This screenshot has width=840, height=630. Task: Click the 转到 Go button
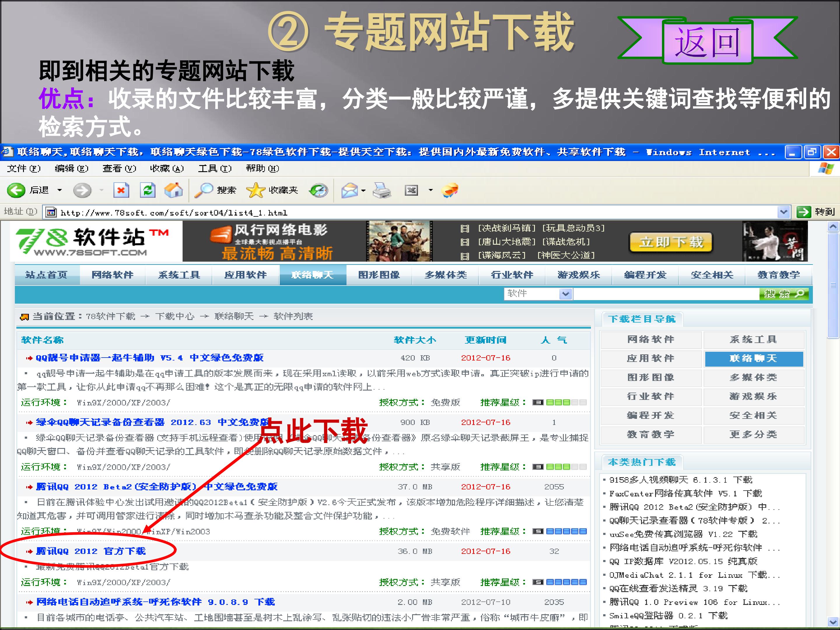coord(816,212)
